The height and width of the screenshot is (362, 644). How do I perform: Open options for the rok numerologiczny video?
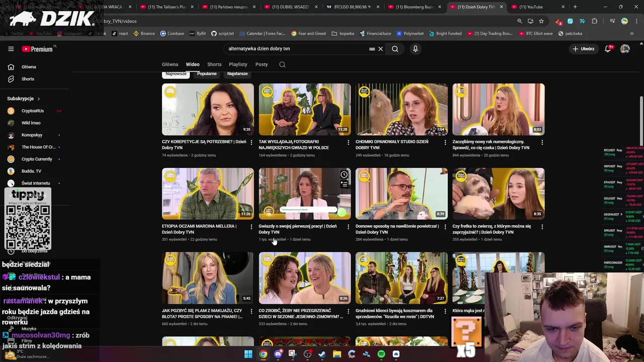click(x=542, y=142)
